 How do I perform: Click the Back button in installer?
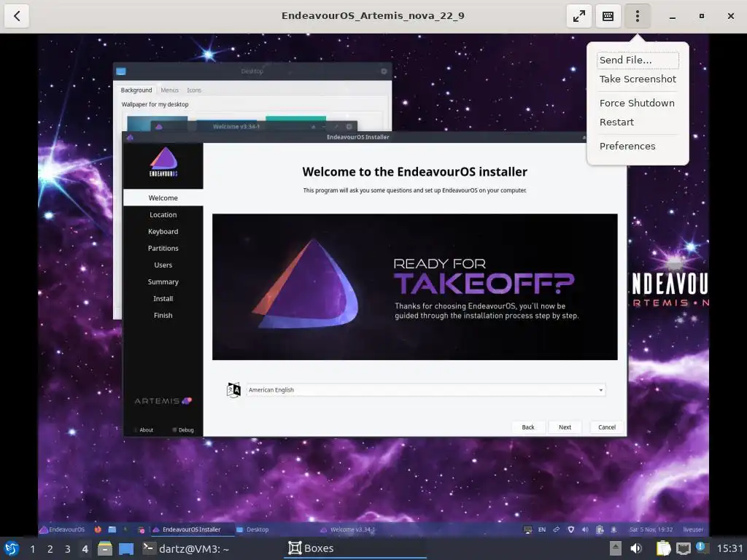pos(528,427)
